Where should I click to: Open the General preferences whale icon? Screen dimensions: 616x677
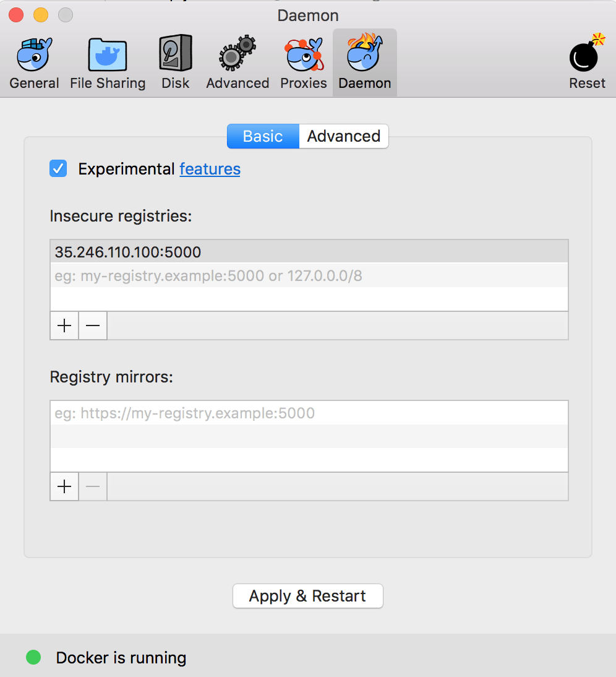click(34, 55)
